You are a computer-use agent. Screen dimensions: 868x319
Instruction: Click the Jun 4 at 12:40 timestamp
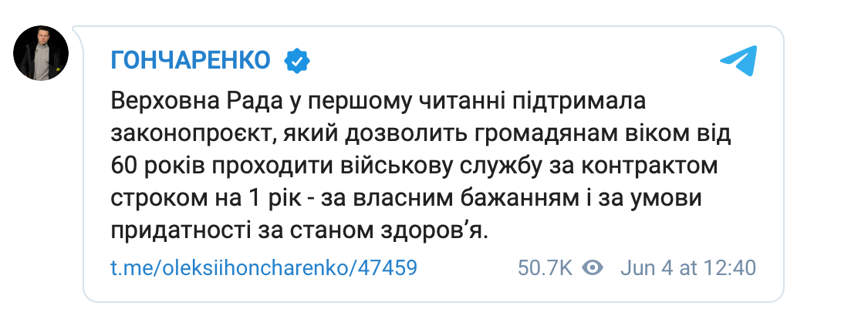pos(686,268)
